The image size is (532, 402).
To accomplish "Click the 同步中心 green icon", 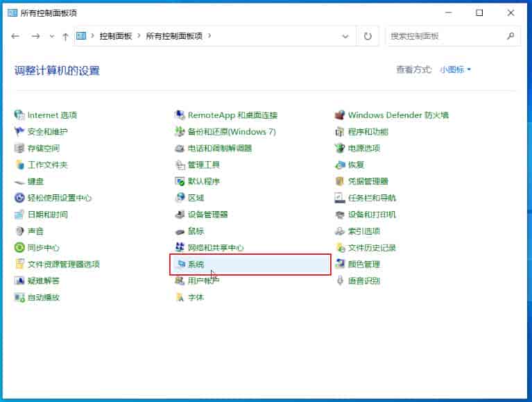I will (19, 247).
